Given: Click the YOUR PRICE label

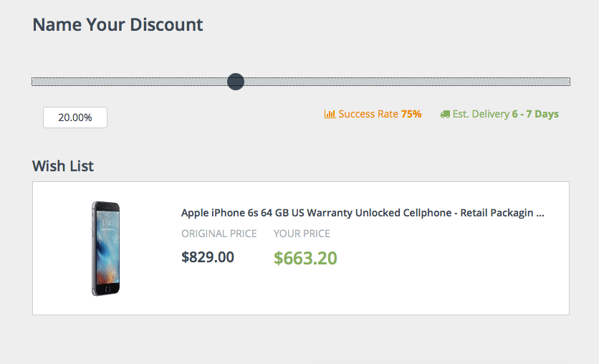Looking at the screenshot, I should click(302, 234).
